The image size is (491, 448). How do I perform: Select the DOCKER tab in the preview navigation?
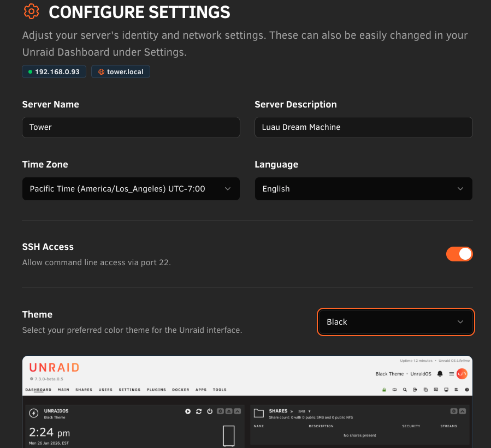pyautogui.click(x=180, y=390)
